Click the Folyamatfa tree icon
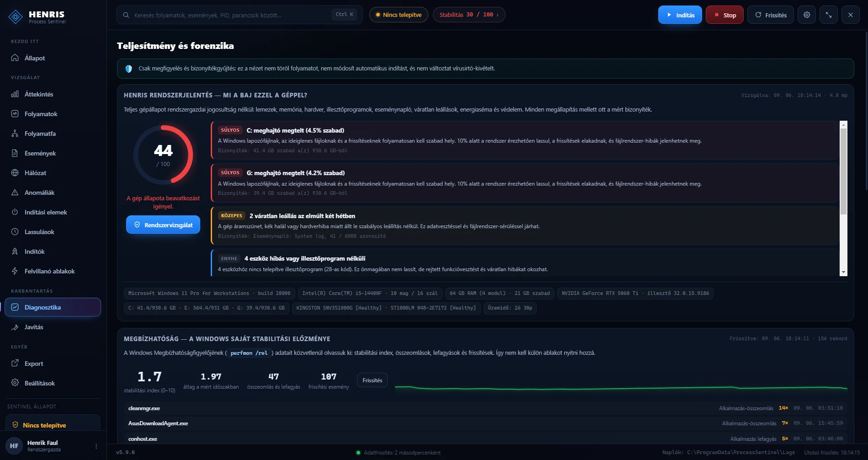Viewport: 868px width, 460px height. point(15,134)
